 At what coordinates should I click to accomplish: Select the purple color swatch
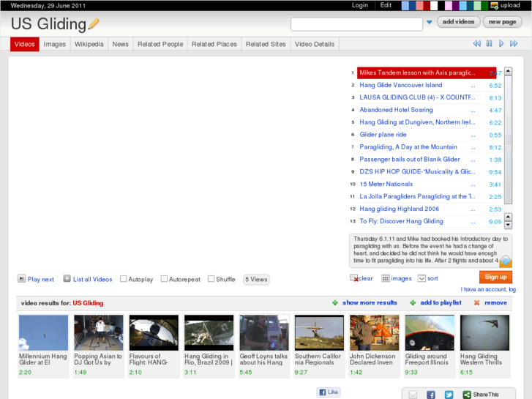click(455, 5)
